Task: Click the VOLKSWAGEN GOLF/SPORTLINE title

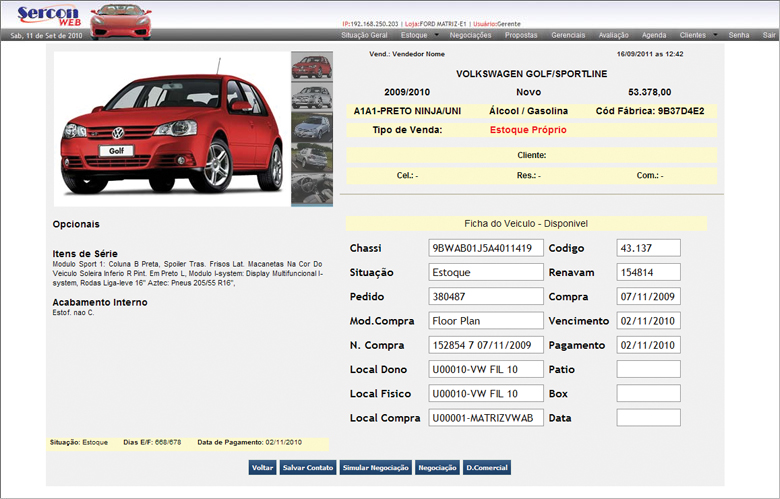Action: pos(531,74)
